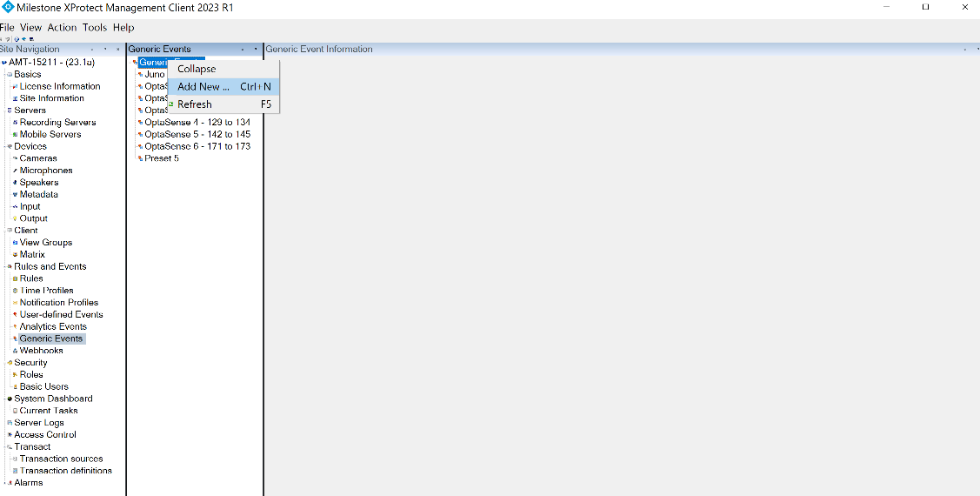
Task: Click the Rules icon under Rules and Events
Action: 15,279
